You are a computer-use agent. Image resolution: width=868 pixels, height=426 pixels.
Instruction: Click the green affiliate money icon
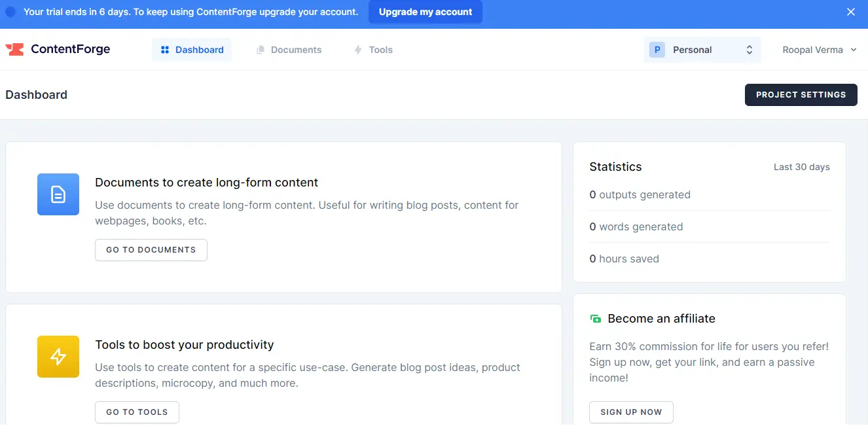point(596,319)
